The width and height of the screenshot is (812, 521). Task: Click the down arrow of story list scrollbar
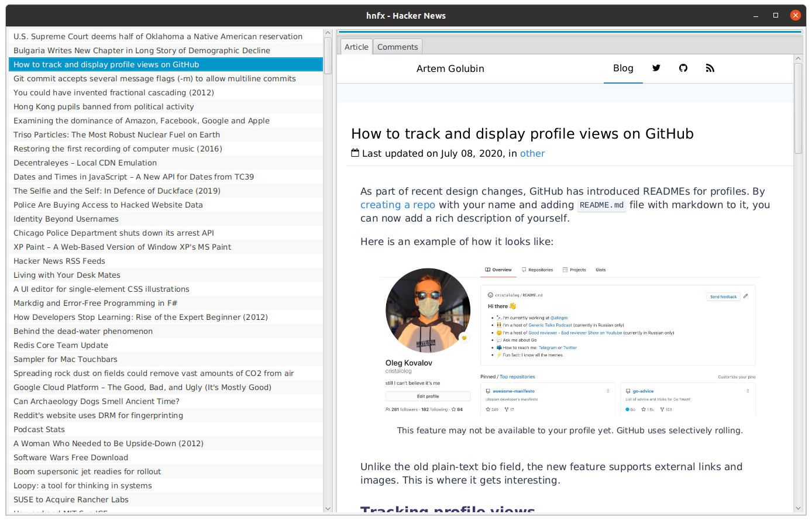(328, 509)
